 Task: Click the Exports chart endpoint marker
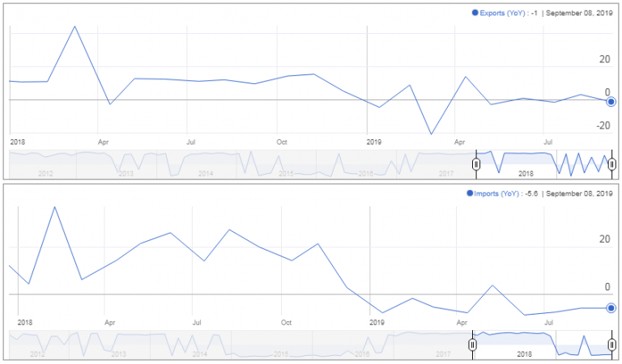coord(611,101)
